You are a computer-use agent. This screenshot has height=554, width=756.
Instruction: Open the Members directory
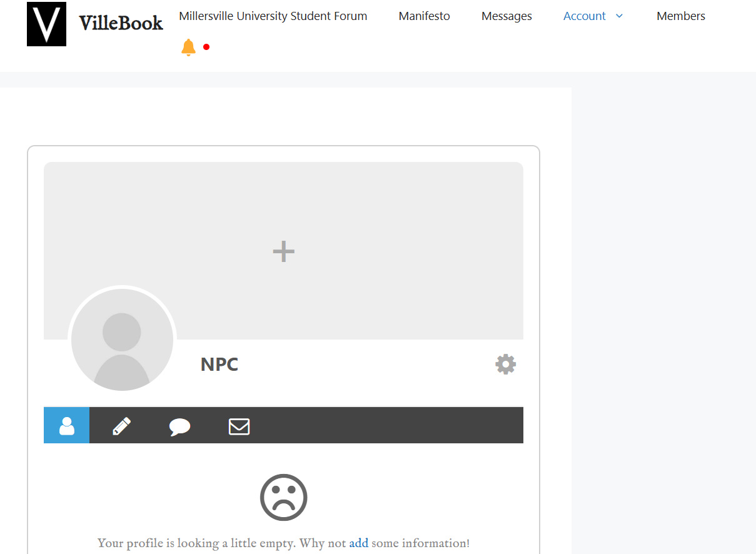tap(681, 16)
